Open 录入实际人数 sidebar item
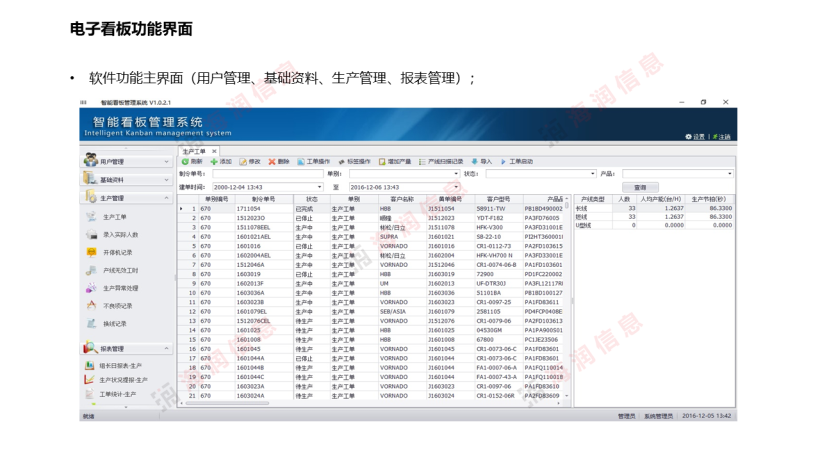The height and width of the screenshot is (461, 820). pyautogui.click(x=120, y=235)
